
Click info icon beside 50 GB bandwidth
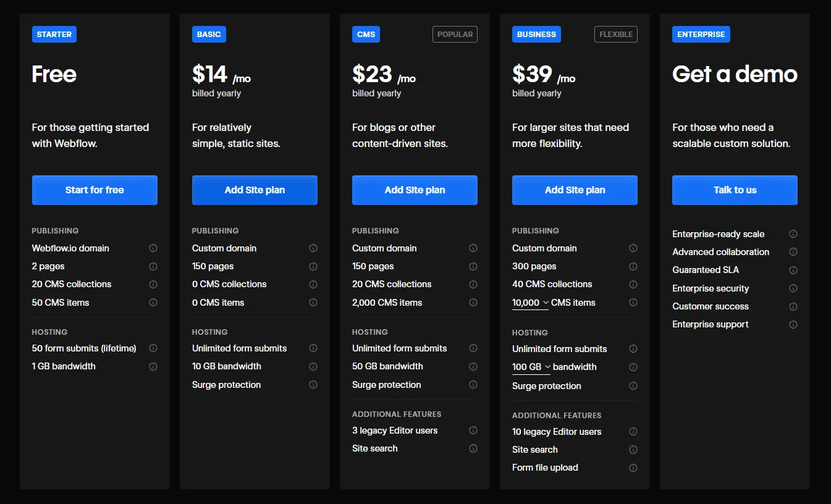click(473, 366)
